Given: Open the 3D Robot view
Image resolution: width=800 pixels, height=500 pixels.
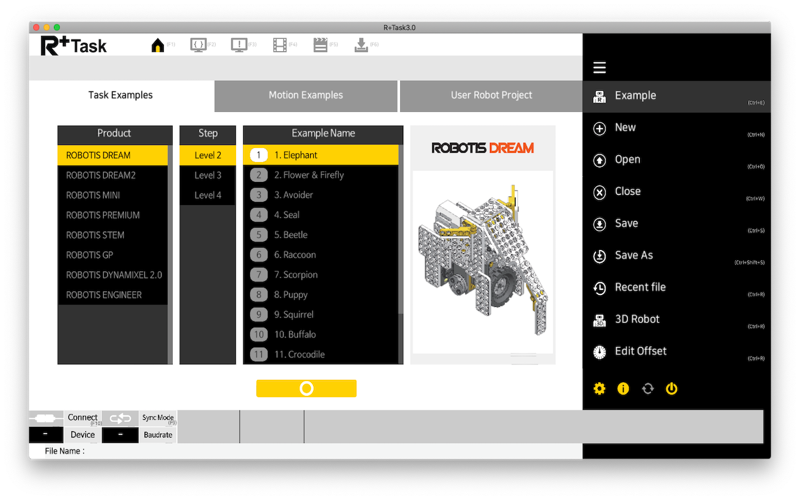Looking at the screenshot, I should 677,319.
